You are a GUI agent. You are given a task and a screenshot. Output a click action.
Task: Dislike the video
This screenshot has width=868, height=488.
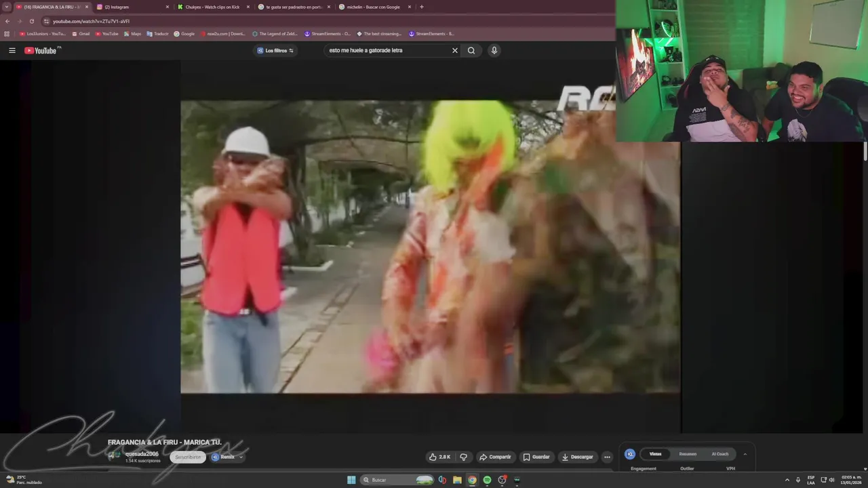tap(463, 457)
